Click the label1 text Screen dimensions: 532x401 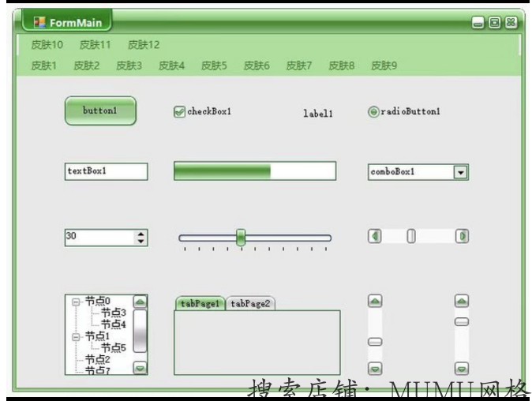click(x=318, y=114)
